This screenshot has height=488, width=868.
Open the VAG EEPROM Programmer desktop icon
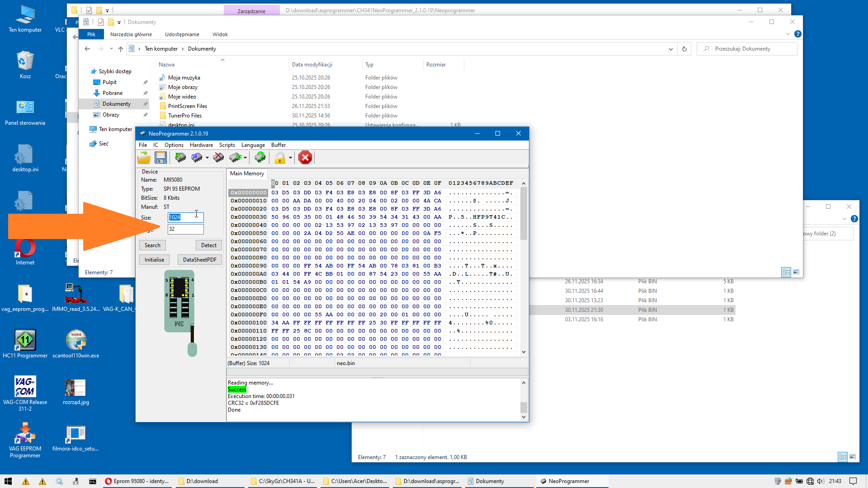pyautogui.click(x=25, y=440)
